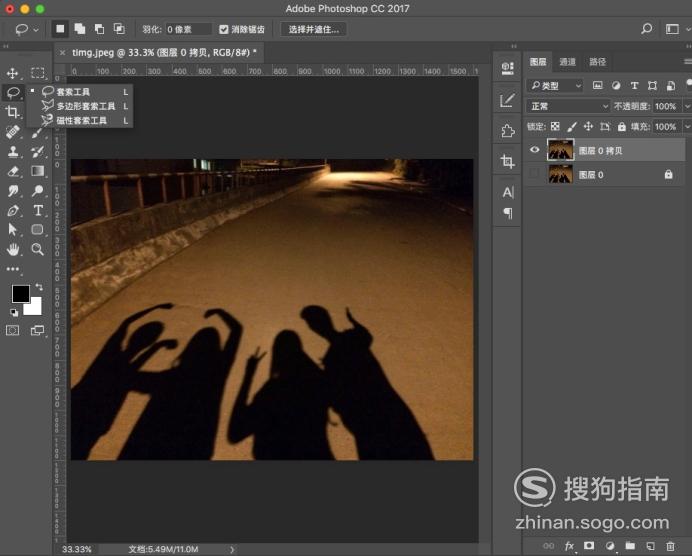Select the Move tool
Viewport: 692px width, 556px height.
pos(12,73)
